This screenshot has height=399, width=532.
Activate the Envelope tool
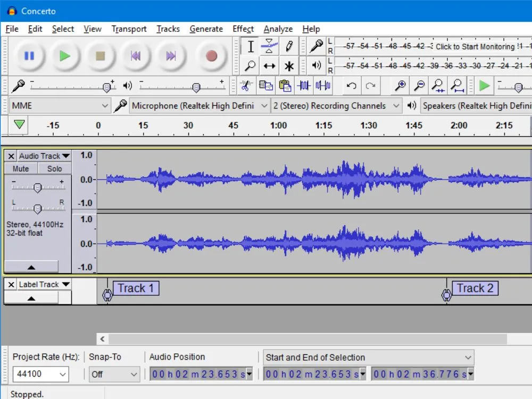coord(270,46)
